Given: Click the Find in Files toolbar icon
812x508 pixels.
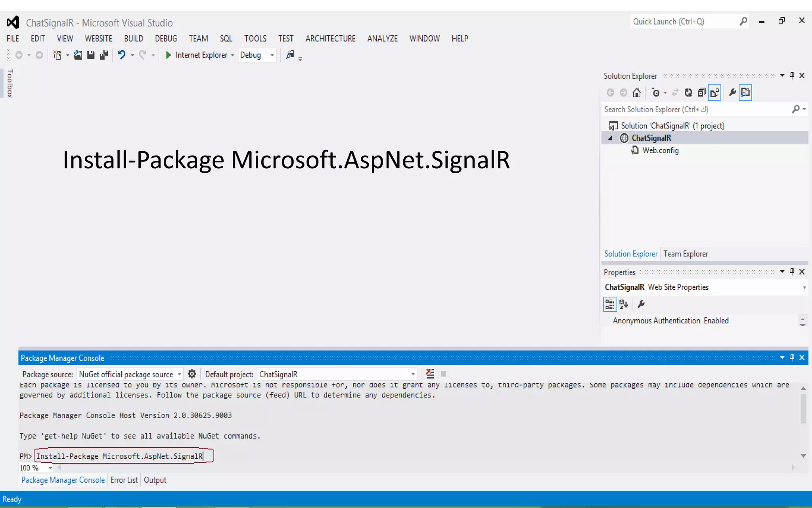Looking at the screenshot, I should (290, 55).
